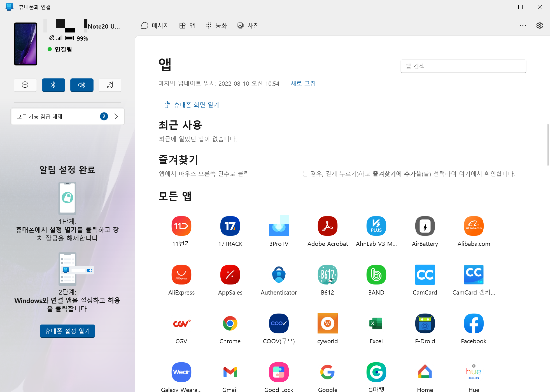The width and height of the screenshot is (550, 392).
Task: Switch to the 사진 tab
Action: click(248, 25)
